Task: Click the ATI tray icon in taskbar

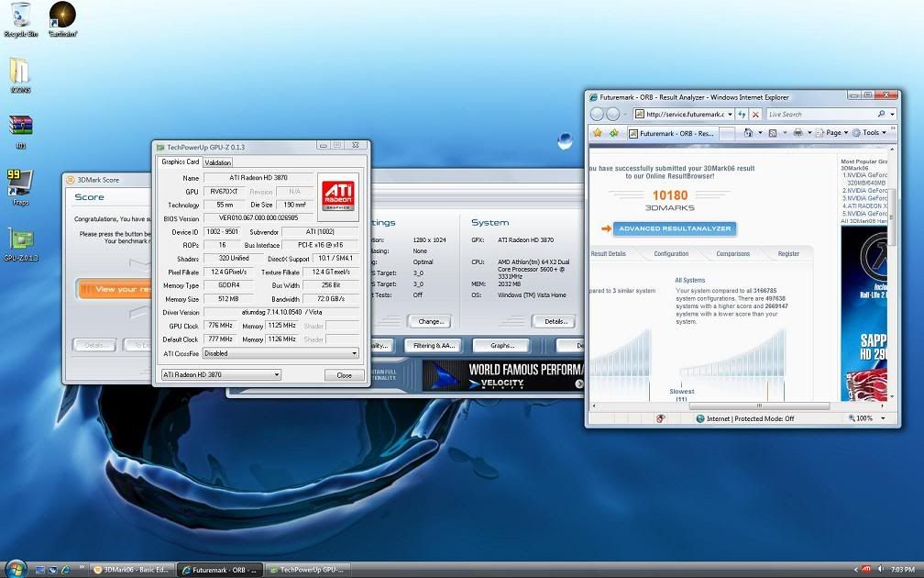Action: [x=865, y=569]
